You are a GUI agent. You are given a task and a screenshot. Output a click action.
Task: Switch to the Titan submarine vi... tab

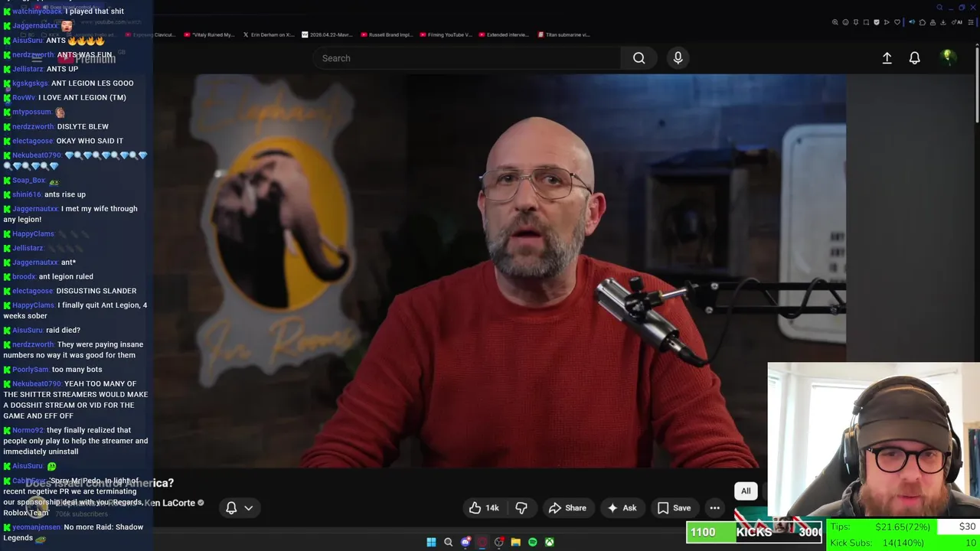564,34
